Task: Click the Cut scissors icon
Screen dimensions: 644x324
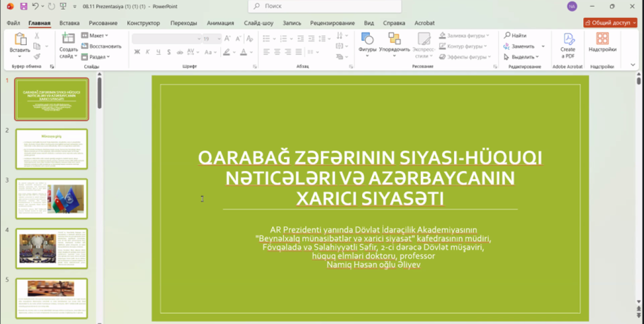Action: click(x=37, y=35)
